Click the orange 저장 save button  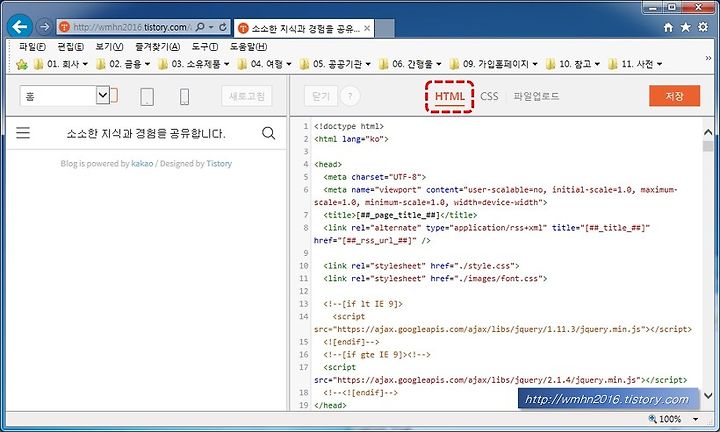674,96
